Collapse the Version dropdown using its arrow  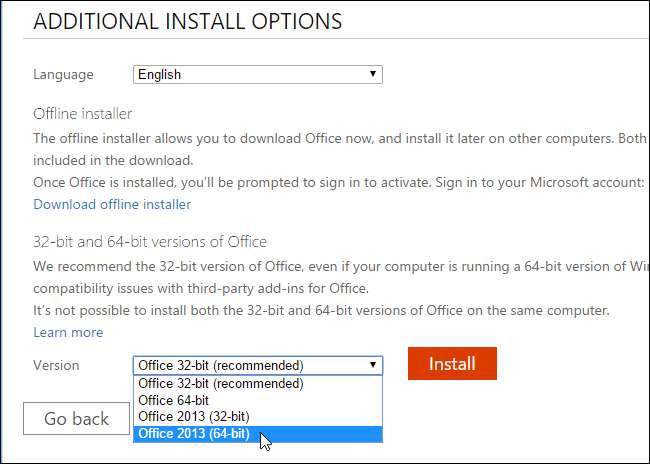[x=372, y=365]
